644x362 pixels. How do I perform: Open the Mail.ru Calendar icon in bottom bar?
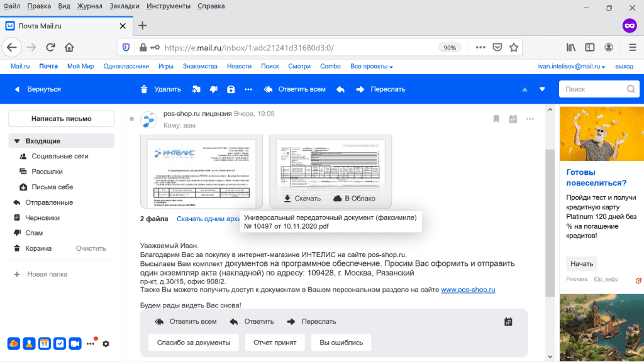tap(44, 343)
